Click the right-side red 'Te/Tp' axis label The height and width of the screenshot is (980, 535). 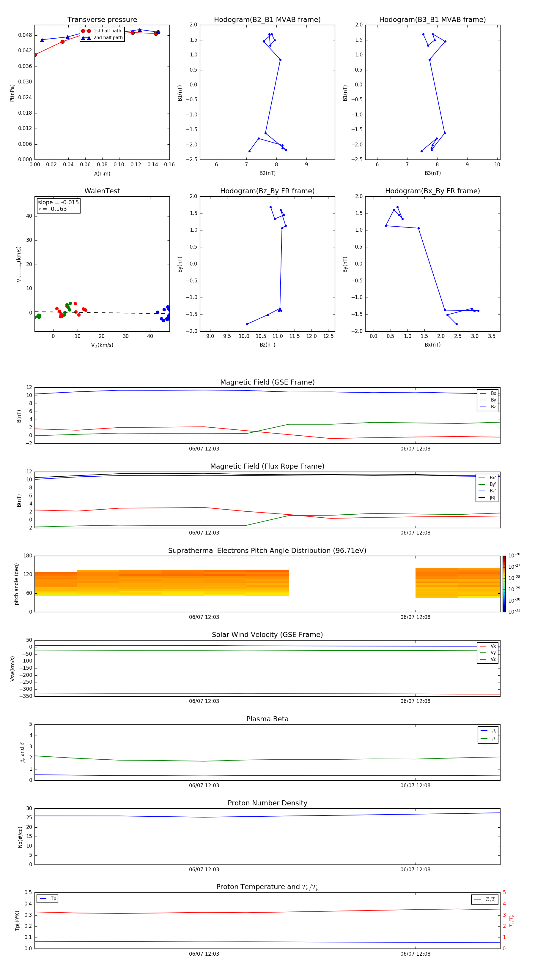[x=512, y=921]
